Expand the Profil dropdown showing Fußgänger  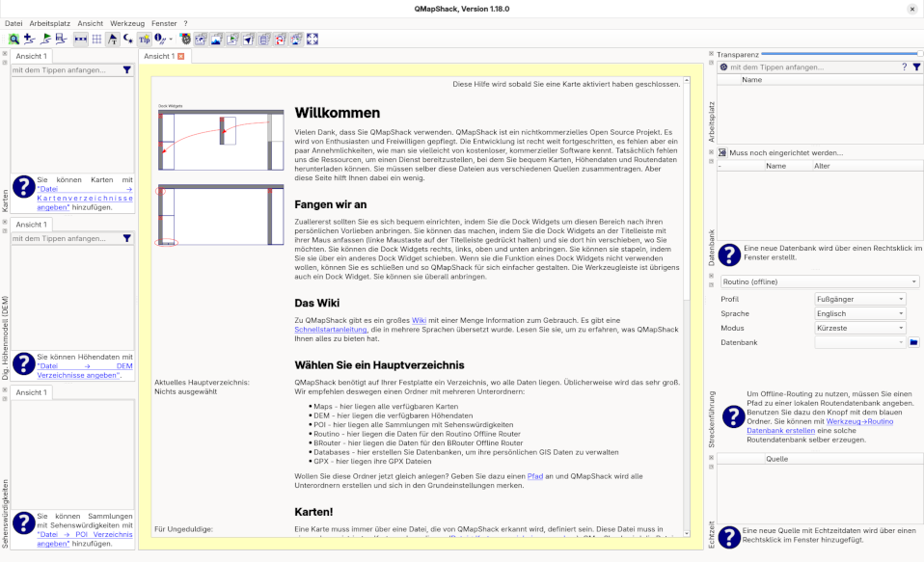(860, 300)
